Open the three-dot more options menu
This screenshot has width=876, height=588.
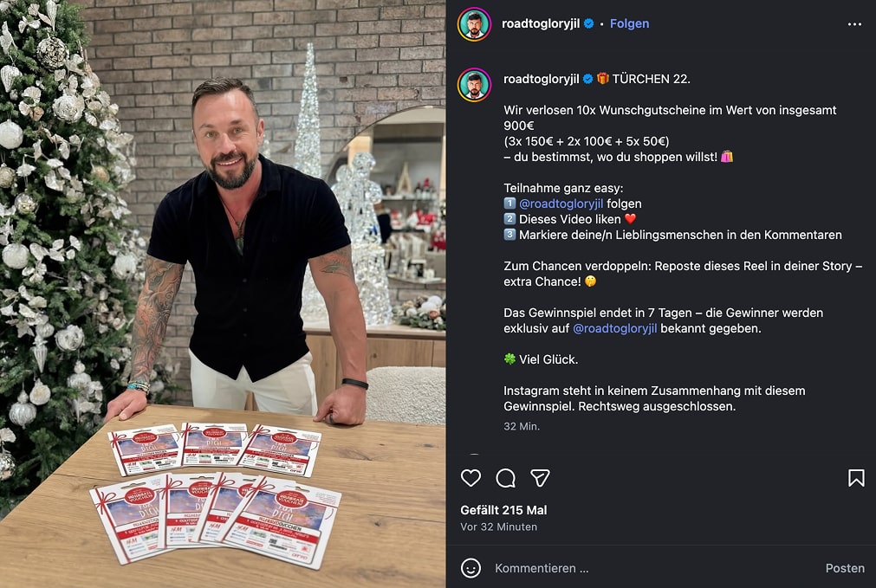[x=854, y=24]
